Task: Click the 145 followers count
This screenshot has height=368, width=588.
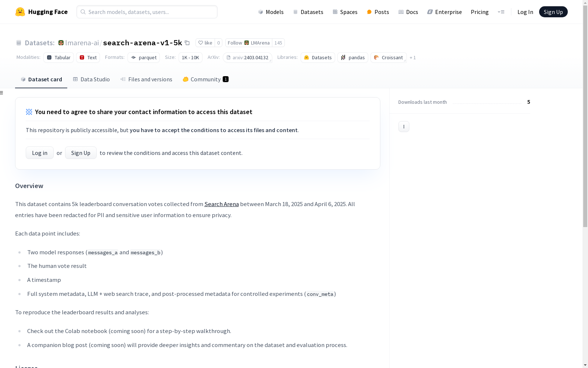Action: pyautogui.click(x=278, y=43)
